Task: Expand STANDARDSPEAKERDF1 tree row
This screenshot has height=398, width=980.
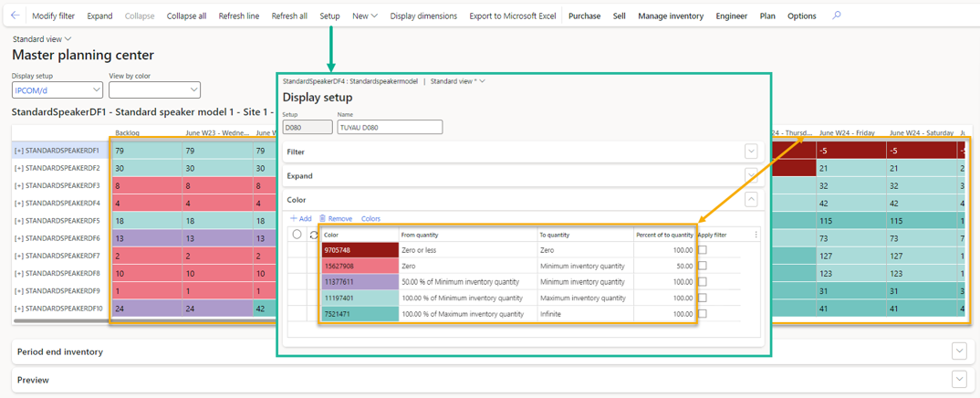Action: tap(18, 151)
